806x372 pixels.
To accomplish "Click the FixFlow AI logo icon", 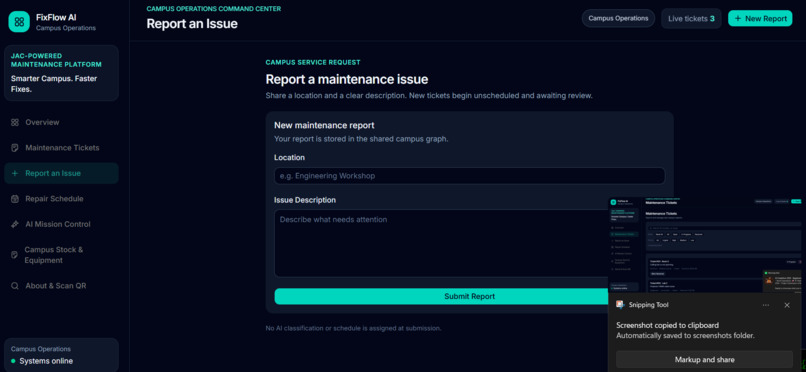I will pos(19,22).
